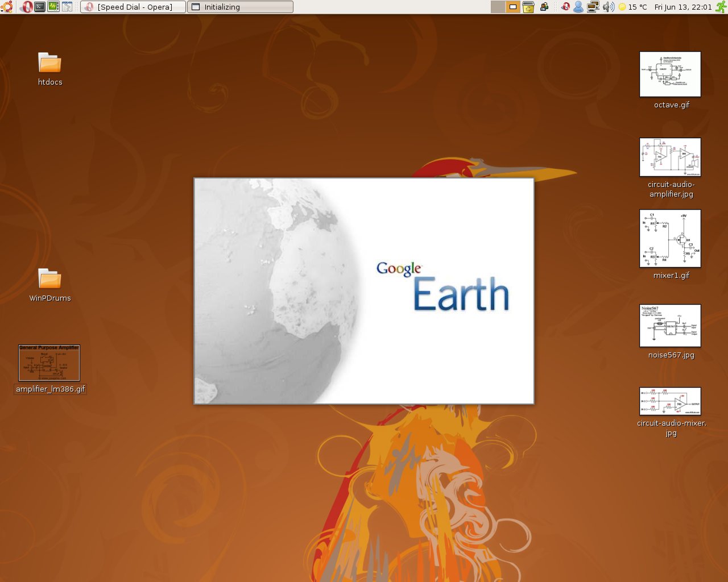Click the weather applet showing 15 °C
The width and height of the screenshot is (728, 582).
630,7
